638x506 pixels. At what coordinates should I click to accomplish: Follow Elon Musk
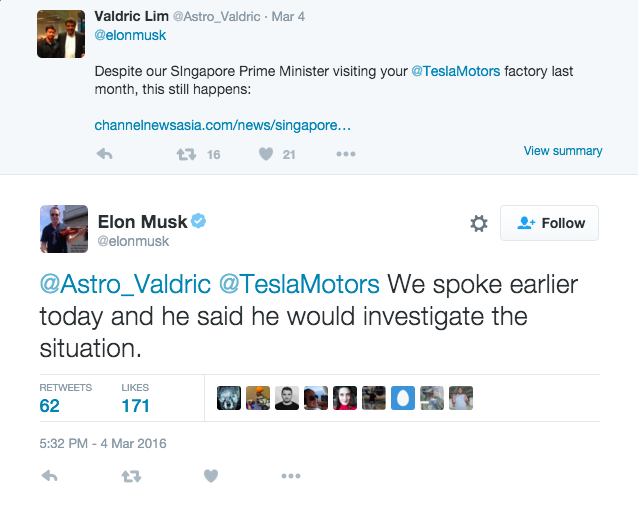551,223
